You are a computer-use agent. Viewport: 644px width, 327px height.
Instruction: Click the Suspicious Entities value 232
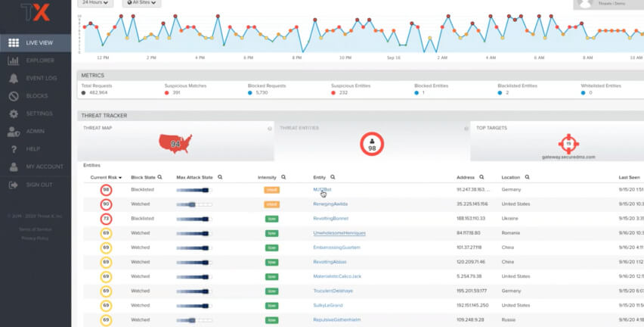(x=343, y=93)
